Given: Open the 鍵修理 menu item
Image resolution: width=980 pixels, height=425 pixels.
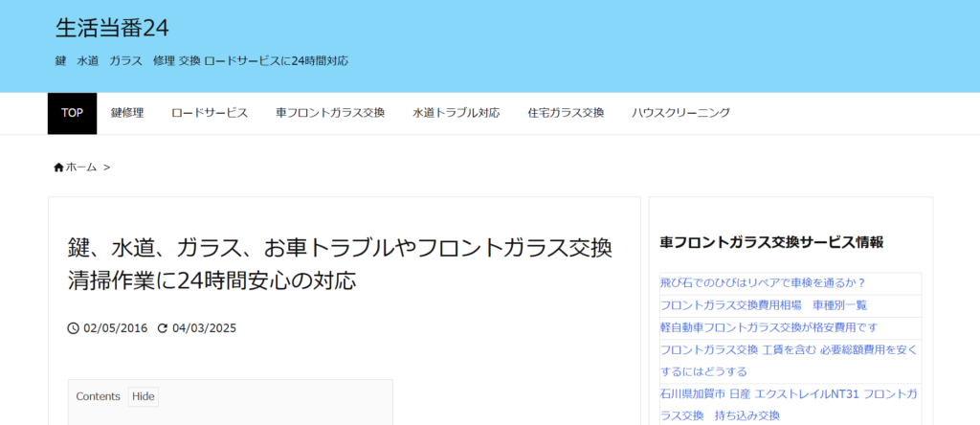Looking at the screenshot, I should pos(127,113).
